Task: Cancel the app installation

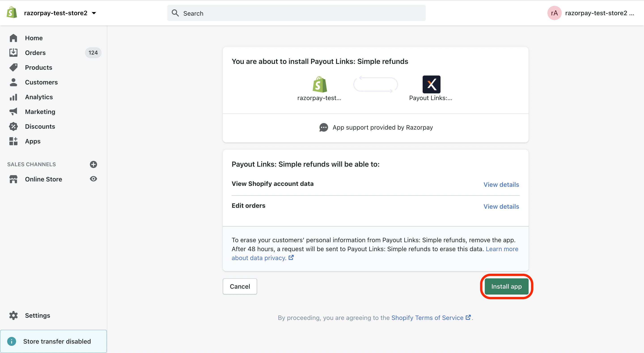Action: [239, 286]
